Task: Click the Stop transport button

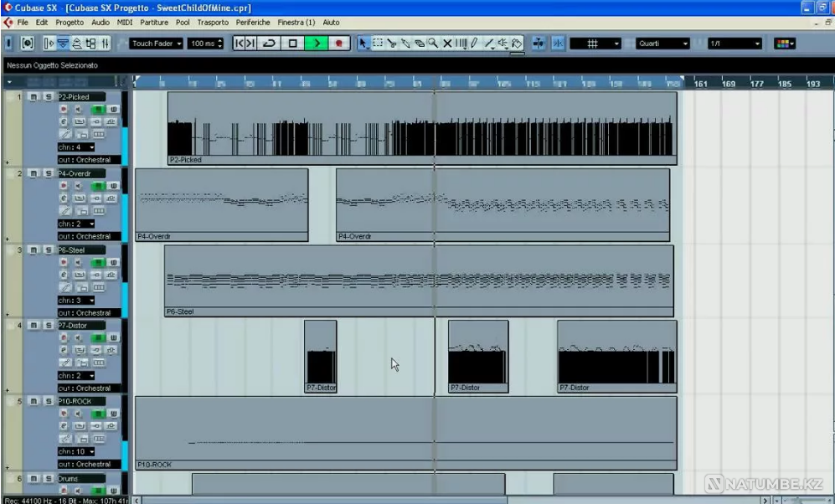Action: [292, 44]
